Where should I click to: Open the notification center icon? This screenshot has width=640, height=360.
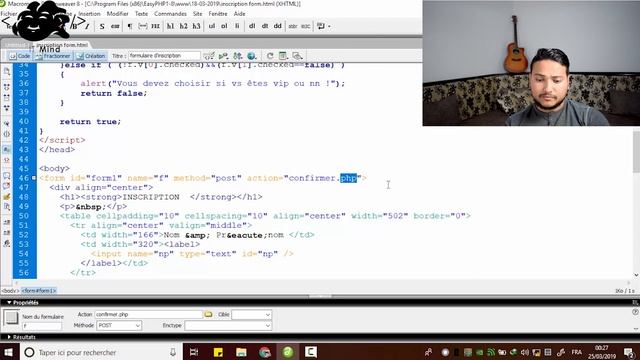[x=629, y=352]
